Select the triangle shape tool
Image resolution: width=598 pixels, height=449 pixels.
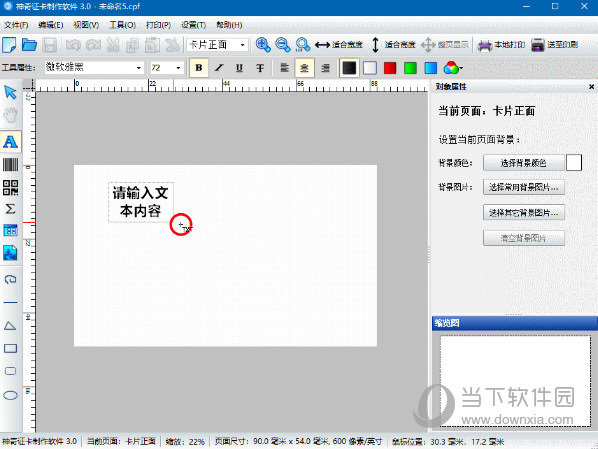[10, 325]
